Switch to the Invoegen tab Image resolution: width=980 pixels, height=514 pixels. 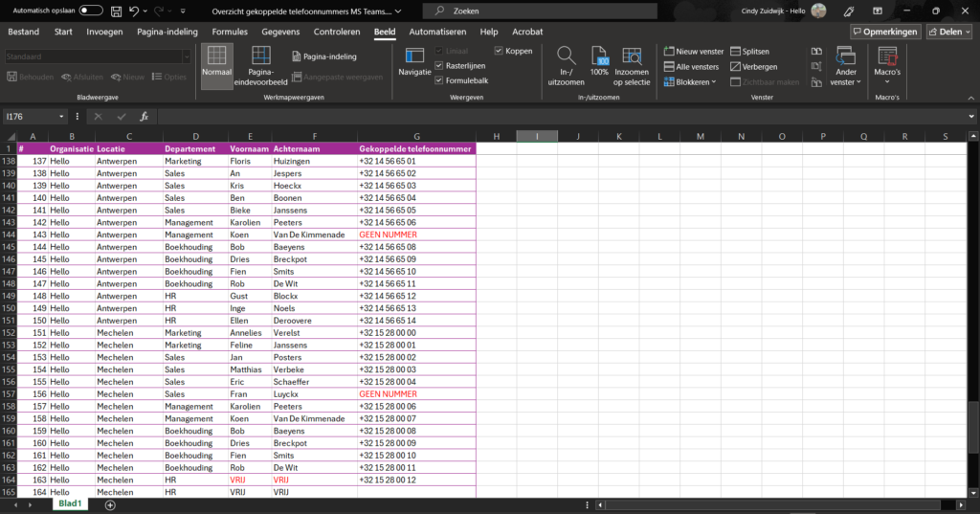click(104, 32)
